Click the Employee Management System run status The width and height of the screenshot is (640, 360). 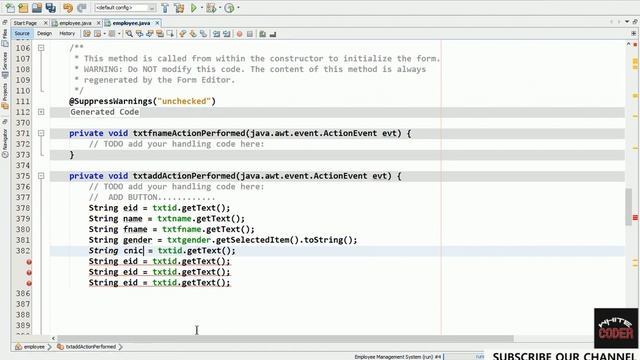[398, 357]
